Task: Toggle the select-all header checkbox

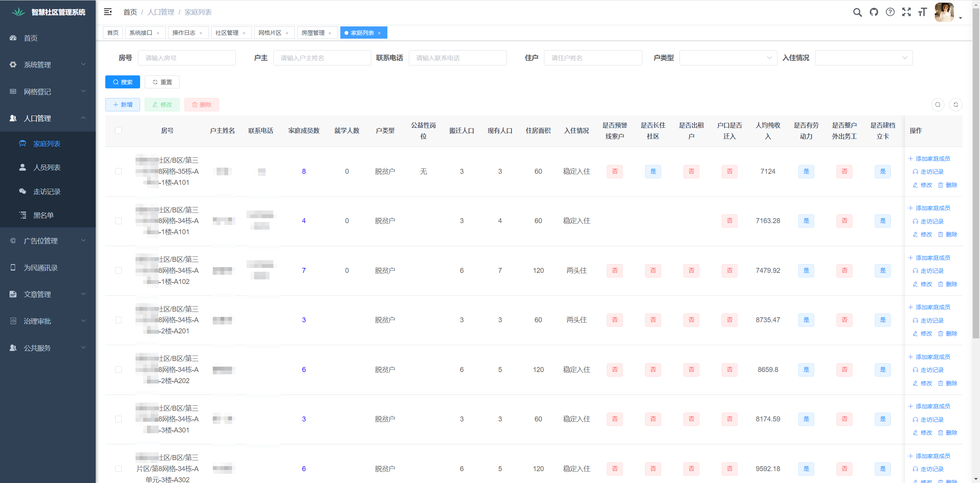Action: [119, 131]
